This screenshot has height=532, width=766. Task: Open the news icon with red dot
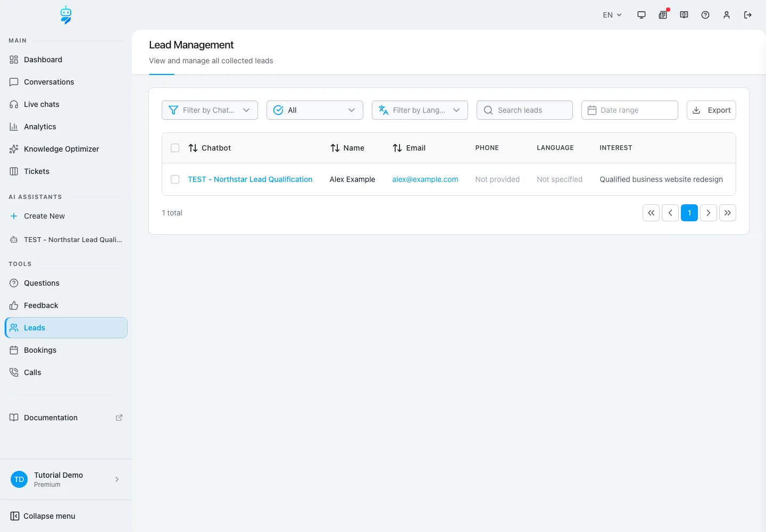click(663, 15)
